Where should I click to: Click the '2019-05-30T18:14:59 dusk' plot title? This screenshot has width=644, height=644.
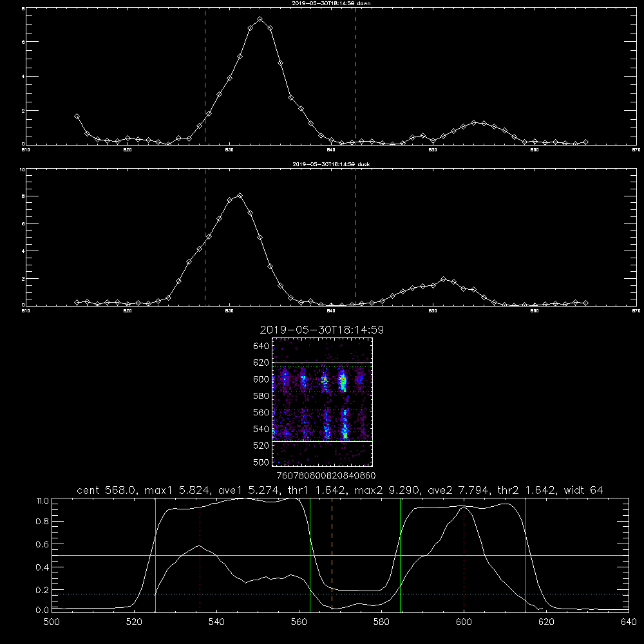[x=331, y=164]
